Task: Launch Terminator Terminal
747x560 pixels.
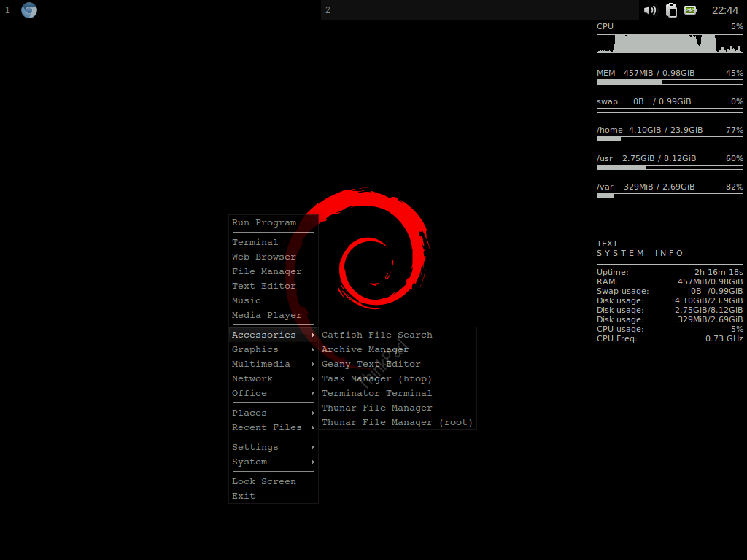Action: [x=398, y=393]
